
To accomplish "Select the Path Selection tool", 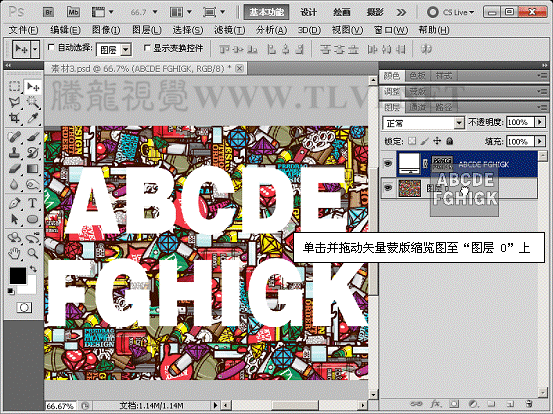I will (x=14, y=219).
